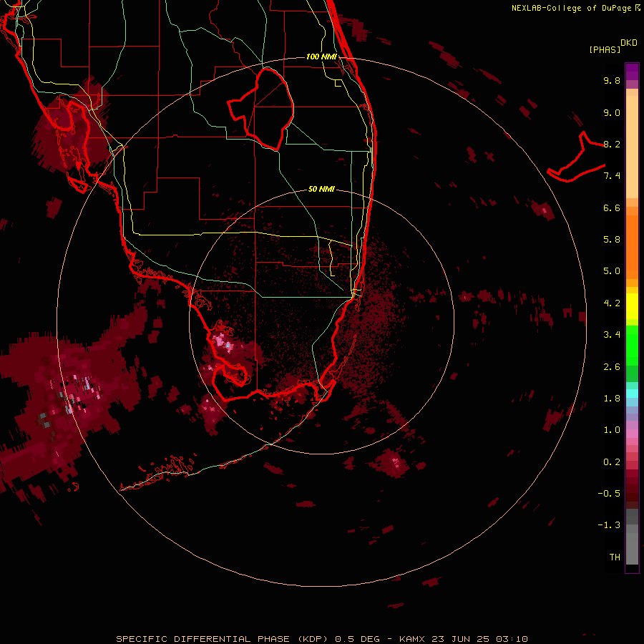Click the 5.0 value on the legend
644x644 pixels.
(612, 271)
